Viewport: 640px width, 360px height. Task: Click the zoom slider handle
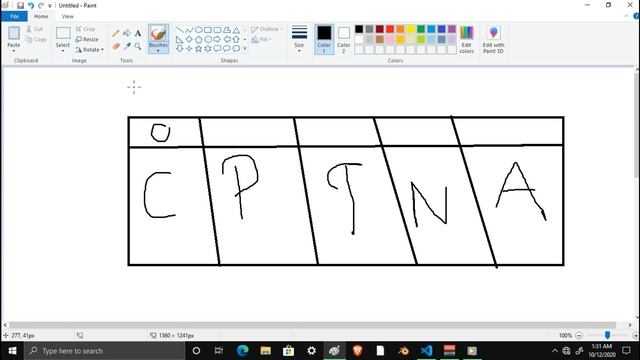click(607, 335)
